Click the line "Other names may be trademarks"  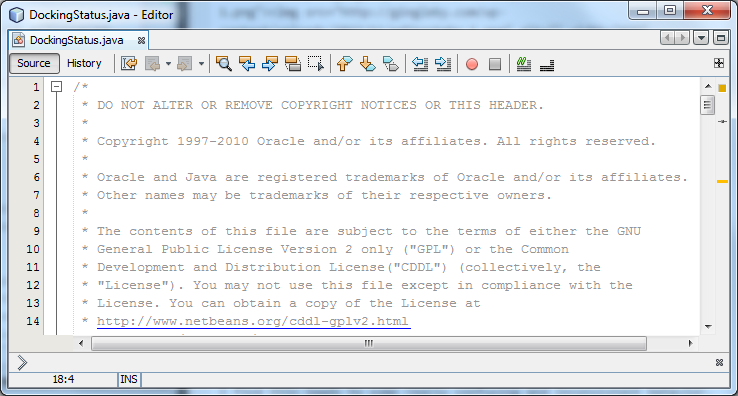pos(316,195)
